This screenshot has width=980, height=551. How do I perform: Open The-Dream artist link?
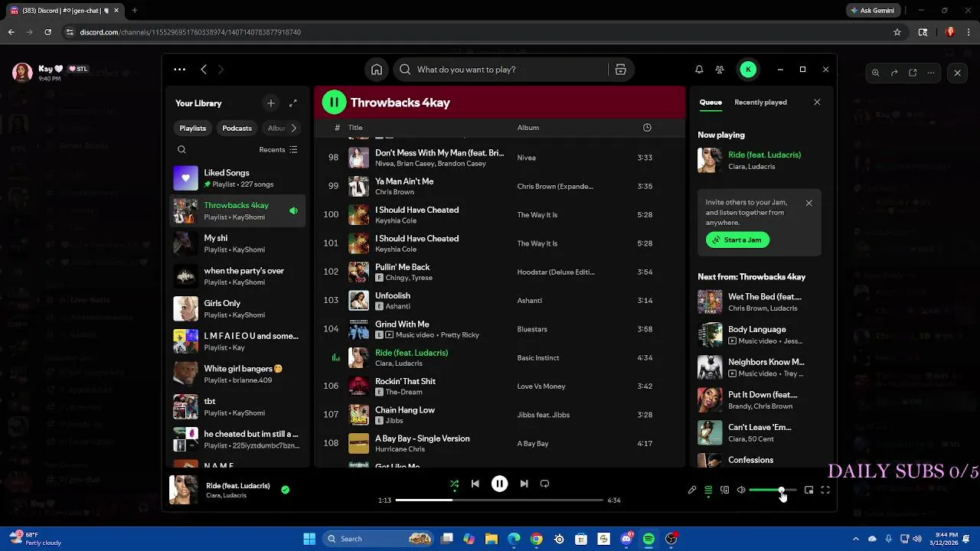click(403, 392)
